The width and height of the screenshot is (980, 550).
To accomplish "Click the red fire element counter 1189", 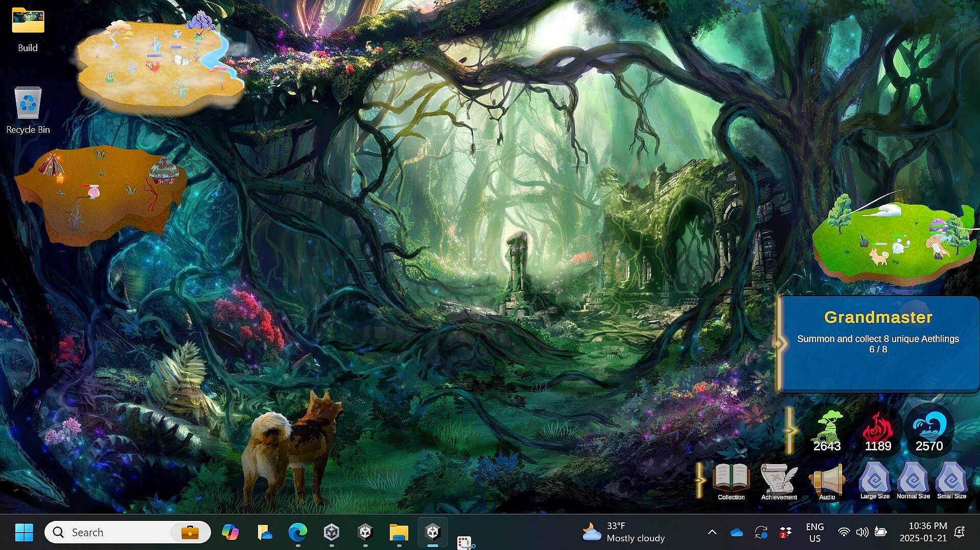I will coord(878,432).
